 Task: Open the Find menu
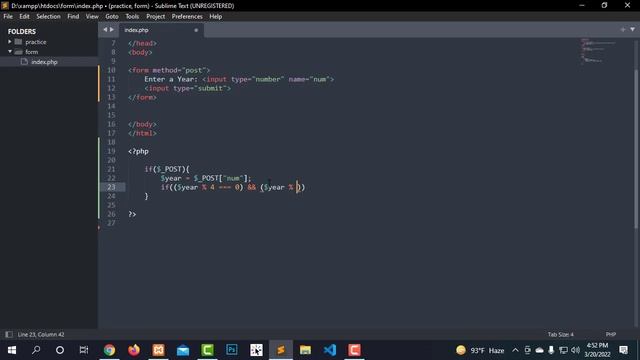tap(73, 16)
